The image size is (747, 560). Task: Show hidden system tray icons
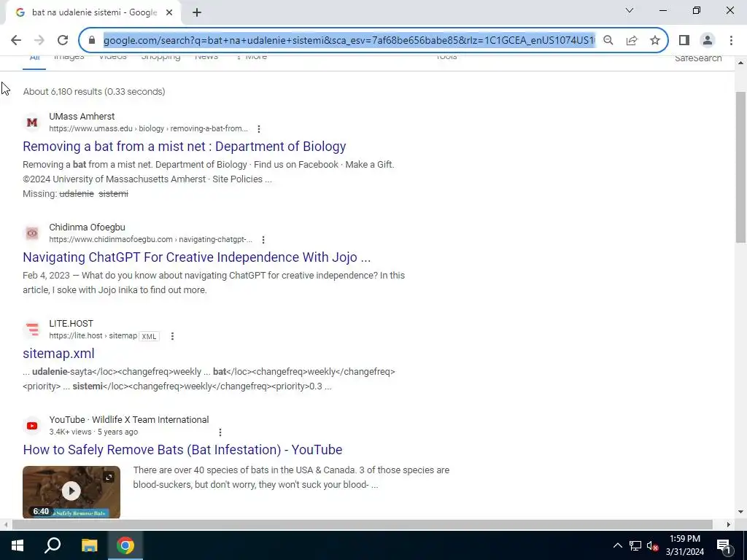coord(617,545)
